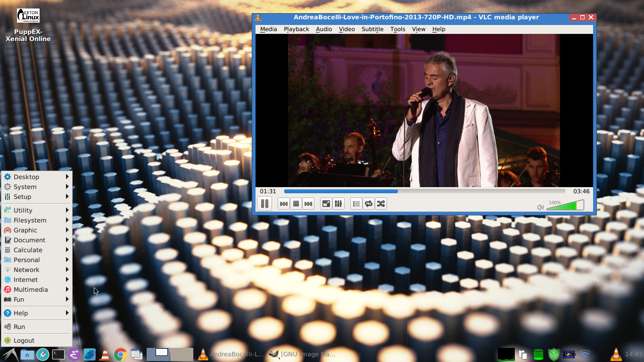The image size is (644, 362).
Task: Open the Tools menu in VLC
Action: (398, 29)
